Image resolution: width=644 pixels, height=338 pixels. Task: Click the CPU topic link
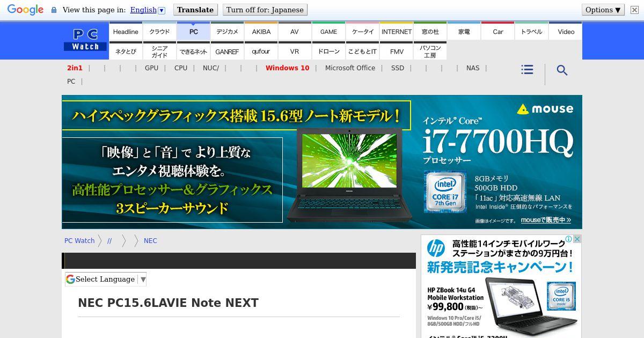tap(181, 68)
